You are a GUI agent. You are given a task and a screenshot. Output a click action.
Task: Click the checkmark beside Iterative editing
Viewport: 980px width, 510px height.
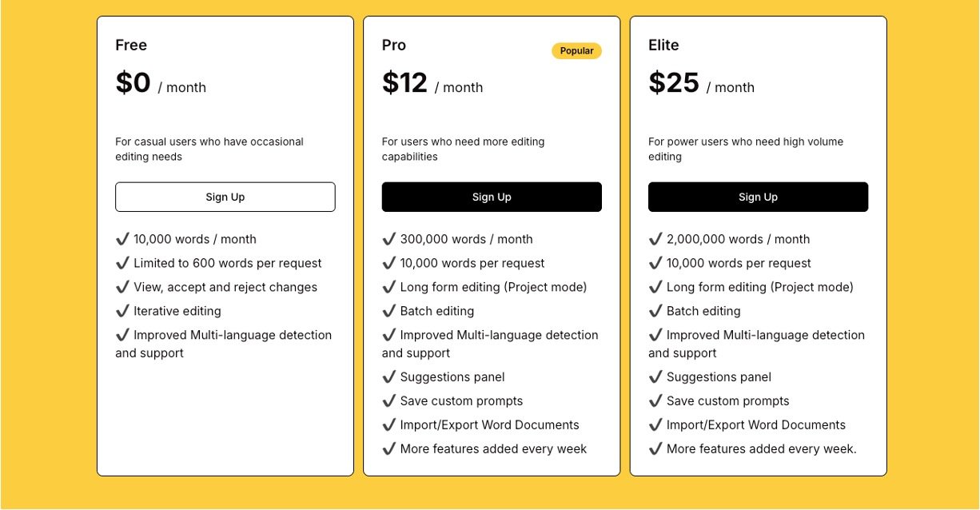(x=122, y=311)
